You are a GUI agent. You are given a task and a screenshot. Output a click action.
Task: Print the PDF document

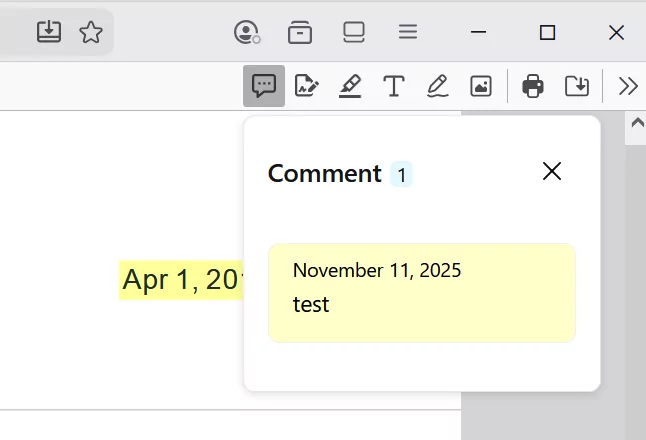(x=533, y=86)
